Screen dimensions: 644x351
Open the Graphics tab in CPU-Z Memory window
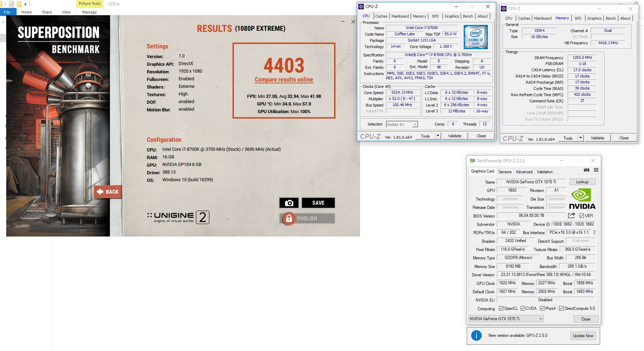(594, 18)
